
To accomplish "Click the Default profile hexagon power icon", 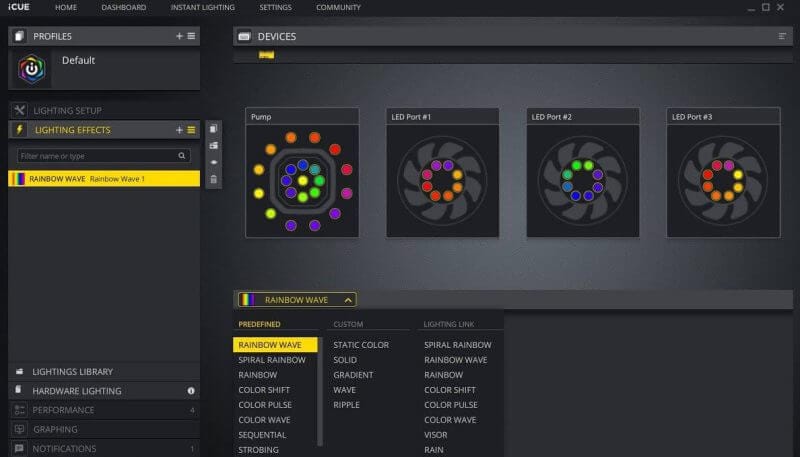I will coord(32,70).
